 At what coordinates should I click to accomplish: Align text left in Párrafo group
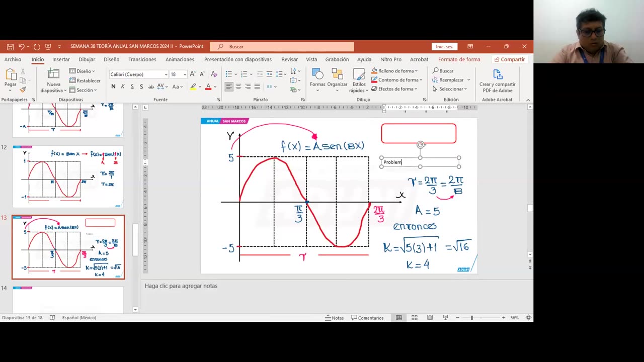coord(229,86)
